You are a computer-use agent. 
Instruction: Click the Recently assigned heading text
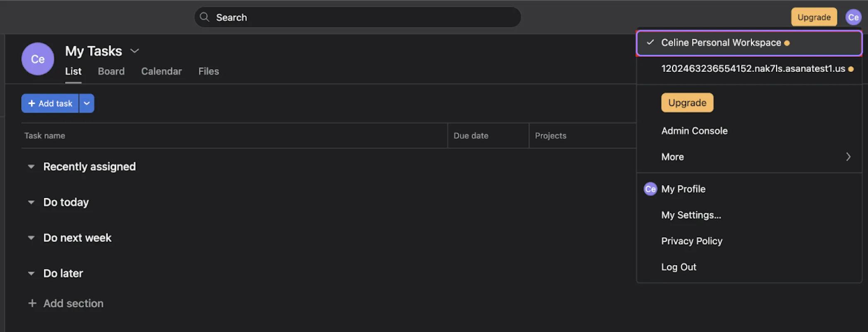[90, 167]
